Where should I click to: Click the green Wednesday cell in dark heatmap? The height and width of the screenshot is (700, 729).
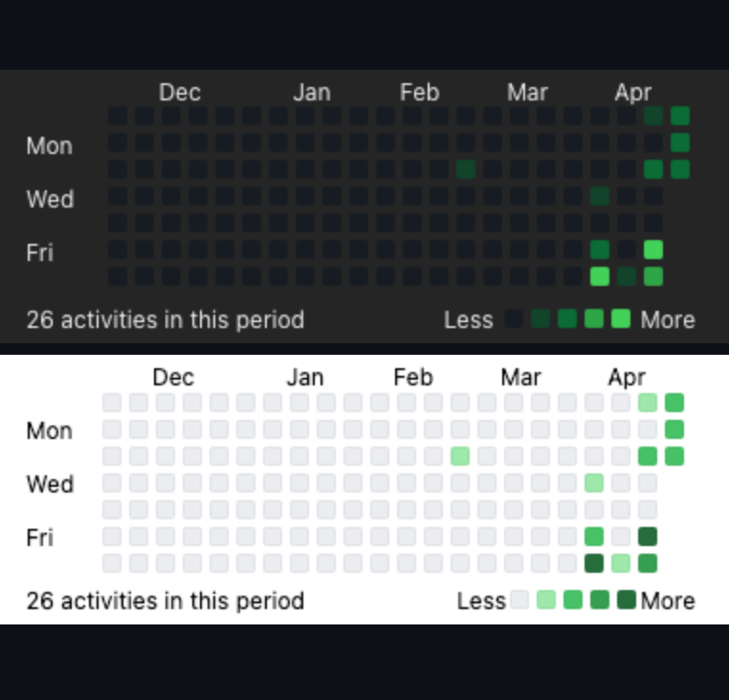[600, 196]
